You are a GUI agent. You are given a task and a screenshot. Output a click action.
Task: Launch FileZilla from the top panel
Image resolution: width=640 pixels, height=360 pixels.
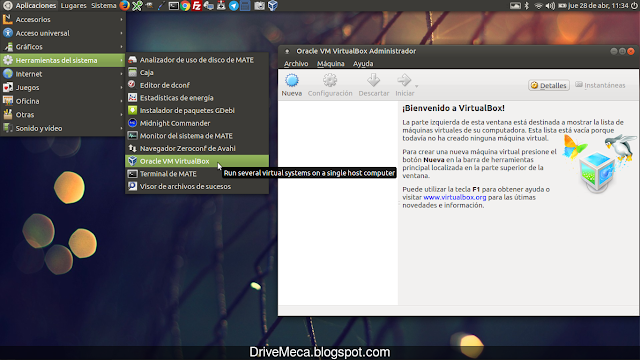[x=197, y=6]
